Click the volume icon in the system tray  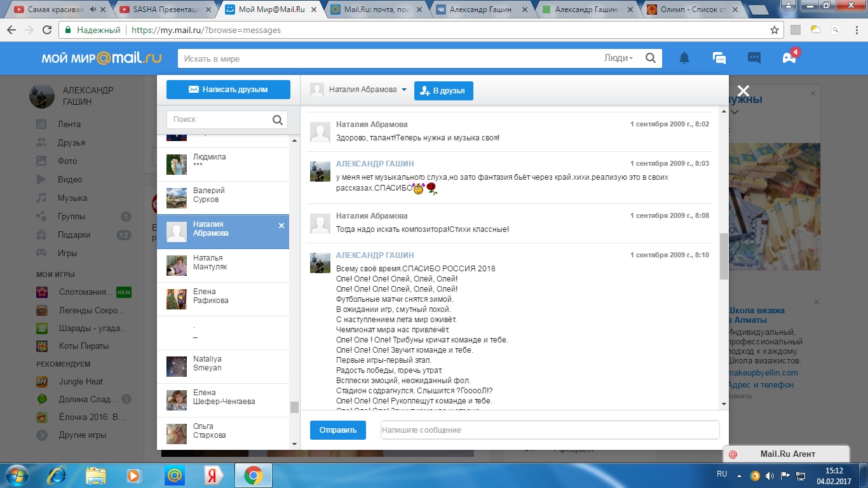click(770, 475)
